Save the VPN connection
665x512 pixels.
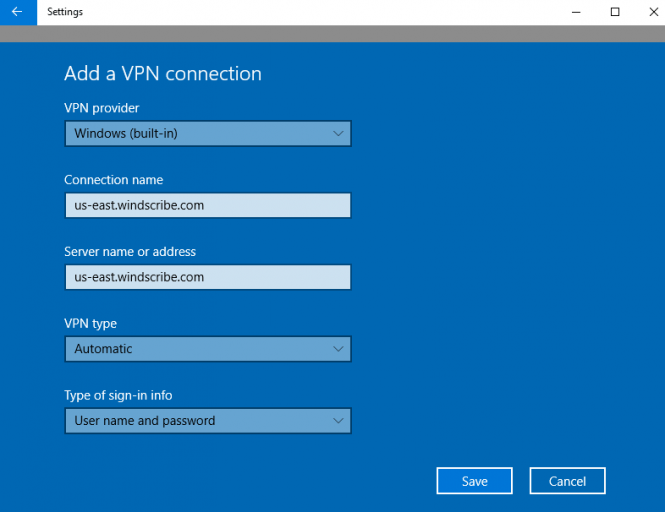[x=474, y=481]
